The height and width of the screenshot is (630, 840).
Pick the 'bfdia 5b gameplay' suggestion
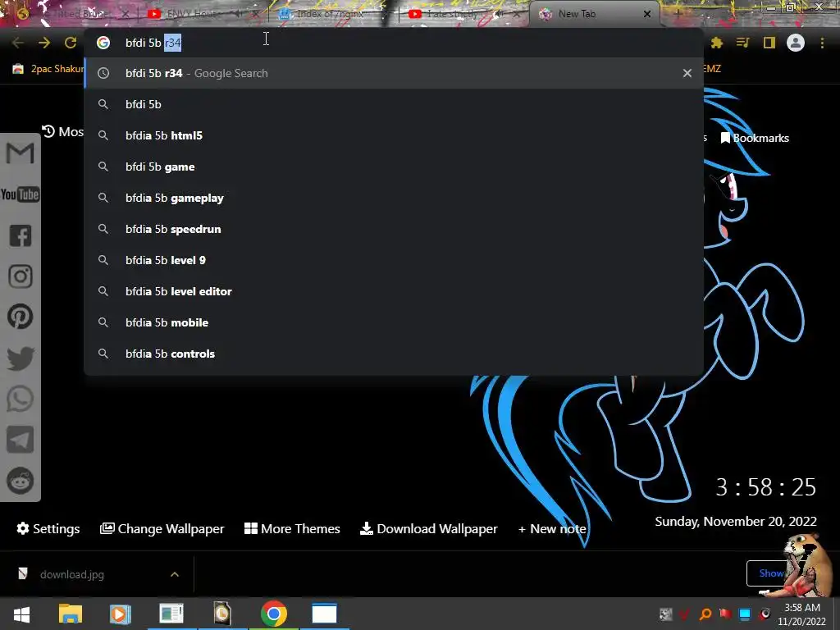pos(394,198)
